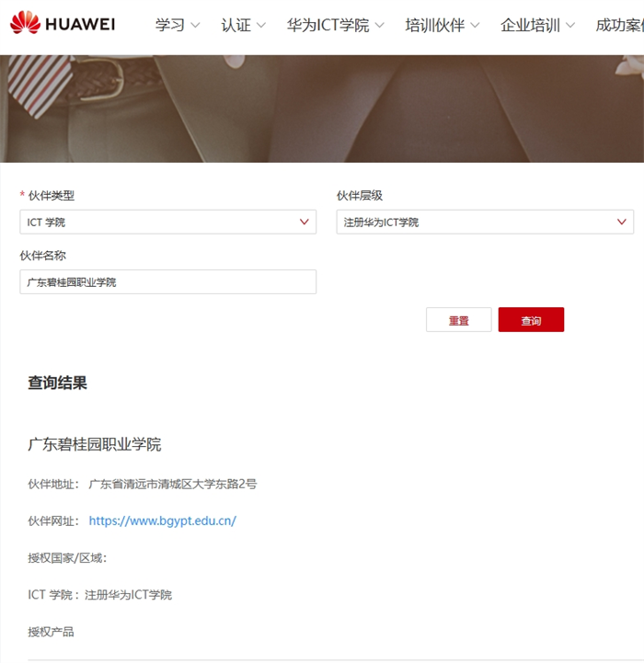
Task: Click the red arrow in 伙伴类型 dropdown
Action: tap(304, 222)
